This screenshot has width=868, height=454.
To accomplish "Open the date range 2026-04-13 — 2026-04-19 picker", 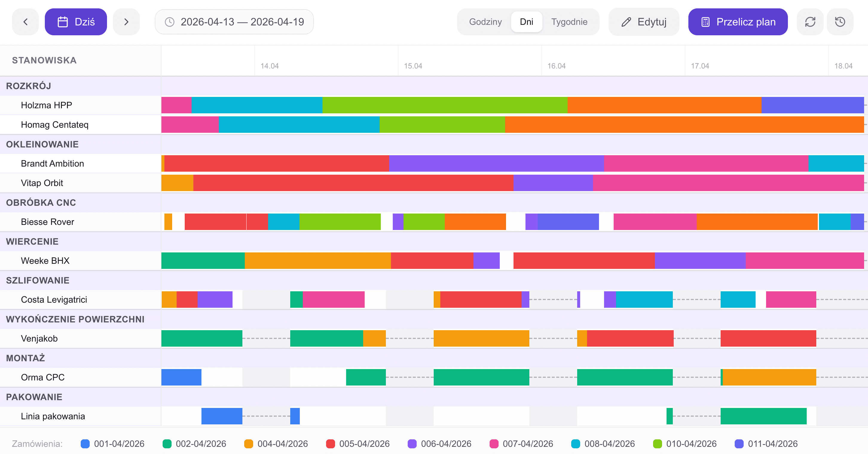I will tap(242, 22).
